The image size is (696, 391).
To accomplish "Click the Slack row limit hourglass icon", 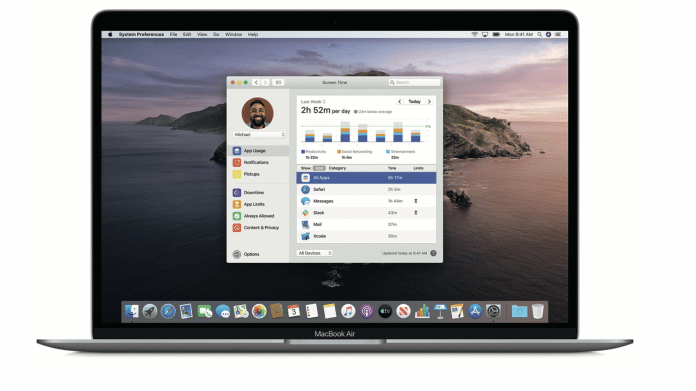I will coord(416,213).
